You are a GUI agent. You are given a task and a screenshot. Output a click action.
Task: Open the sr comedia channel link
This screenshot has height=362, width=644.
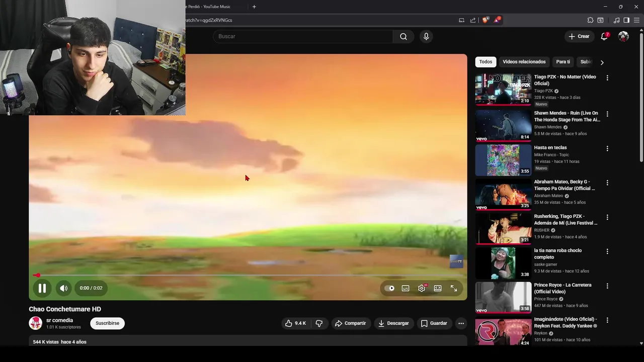coord(59,320)
